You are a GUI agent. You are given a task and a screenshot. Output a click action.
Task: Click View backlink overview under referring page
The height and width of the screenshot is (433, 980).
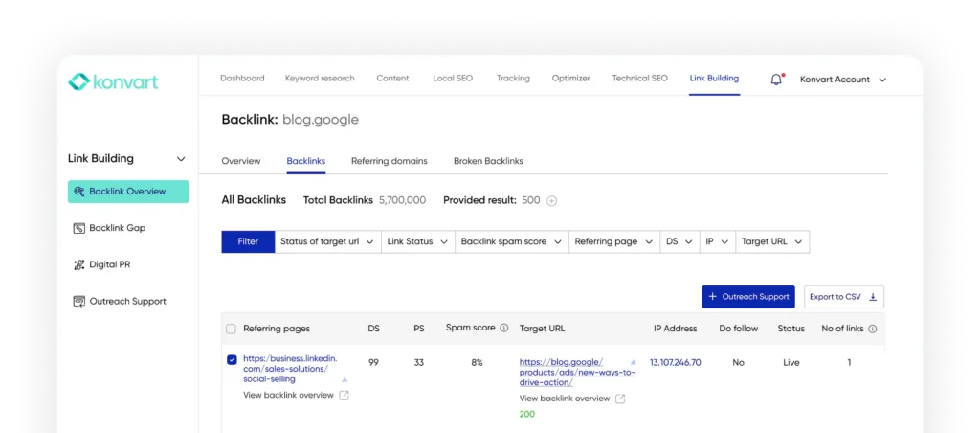click(288, 396)
